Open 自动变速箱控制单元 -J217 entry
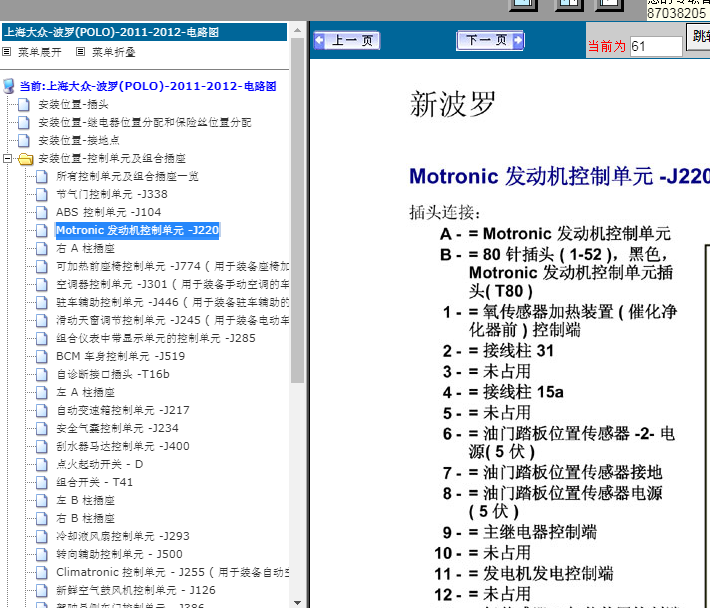 (x=123, y=410)
